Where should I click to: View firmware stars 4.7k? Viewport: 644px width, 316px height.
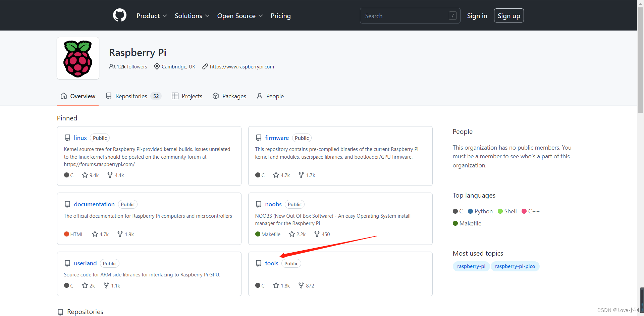coord(281,175)
